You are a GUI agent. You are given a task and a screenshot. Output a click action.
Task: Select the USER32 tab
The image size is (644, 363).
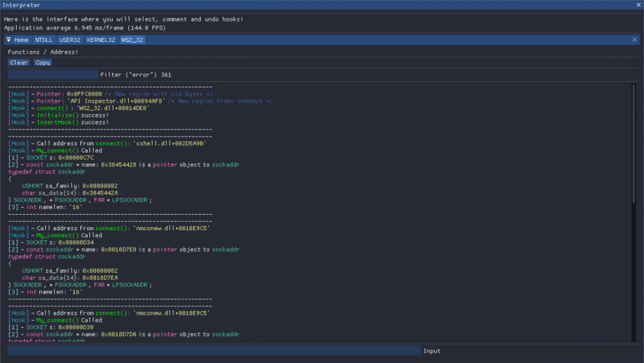[70, 40]
